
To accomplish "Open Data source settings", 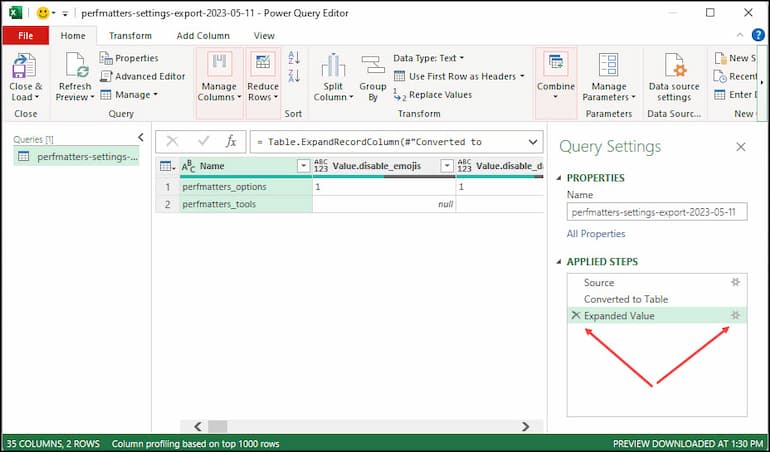I will (x=674, y=78).
